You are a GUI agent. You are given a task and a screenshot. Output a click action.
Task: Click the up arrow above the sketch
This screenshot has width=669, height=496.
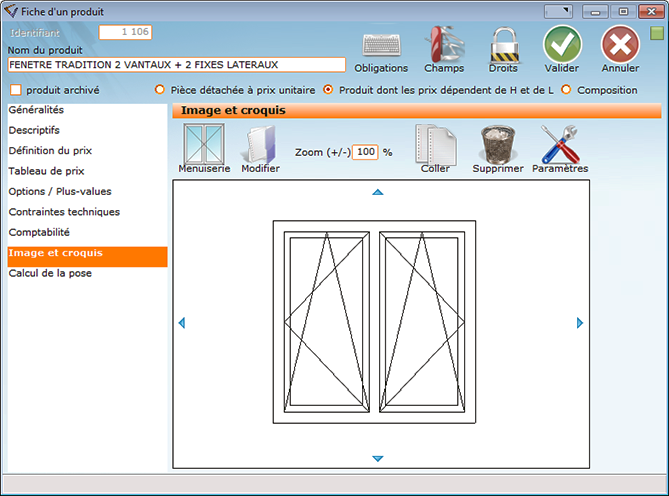point(378,192)
